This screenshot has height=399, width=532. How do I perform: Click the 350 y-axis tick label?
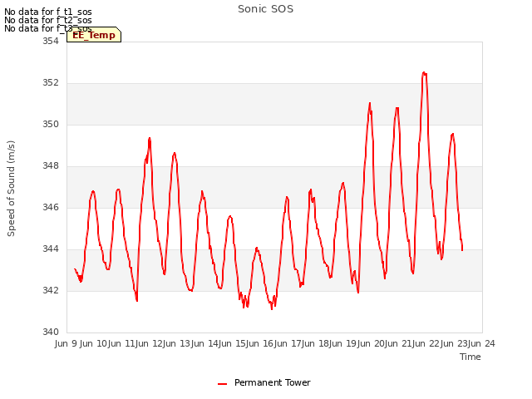tap(50, 124)
